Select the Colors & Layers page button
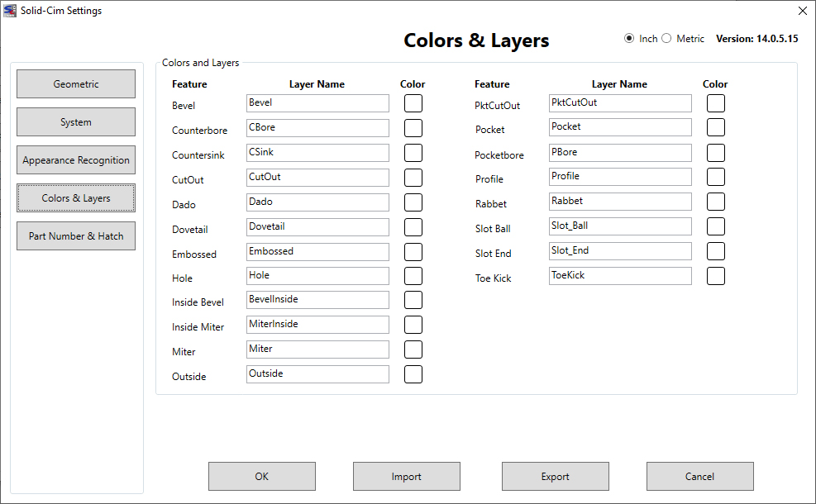 (76, 197)
